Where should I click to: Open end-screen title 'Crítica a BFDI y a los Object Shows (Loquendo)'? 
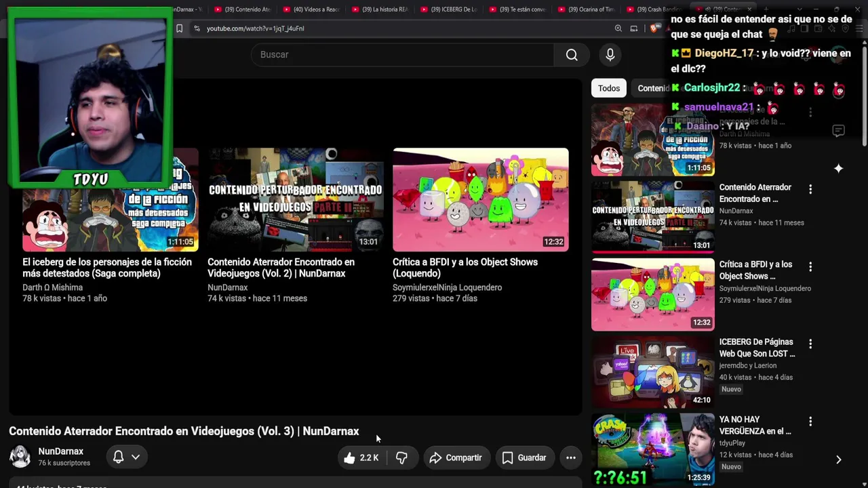coord(465,268)
